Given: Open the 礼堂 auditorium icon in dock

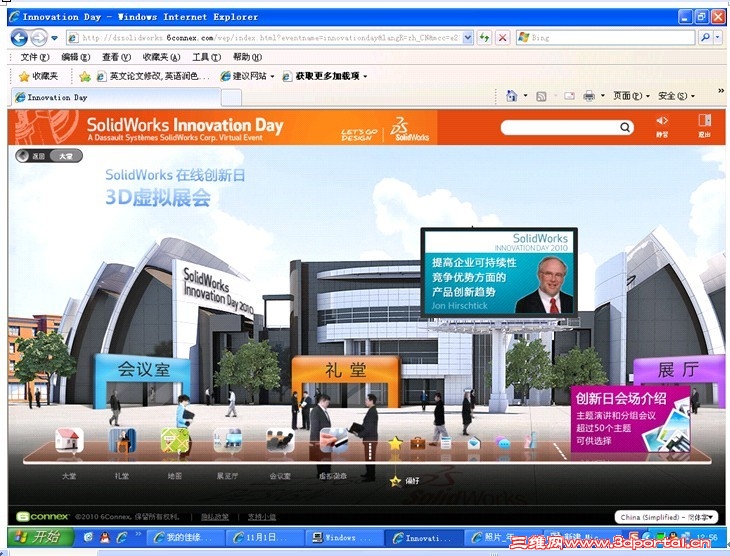Looking at the screenshot, I should (x=122, y=440).
